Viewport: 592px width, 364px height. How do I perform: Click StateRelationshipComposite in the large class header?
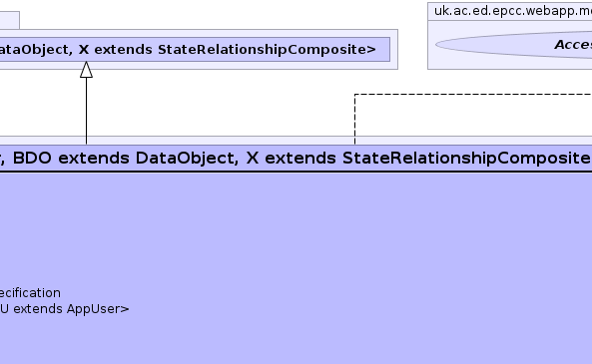point(466,158)
